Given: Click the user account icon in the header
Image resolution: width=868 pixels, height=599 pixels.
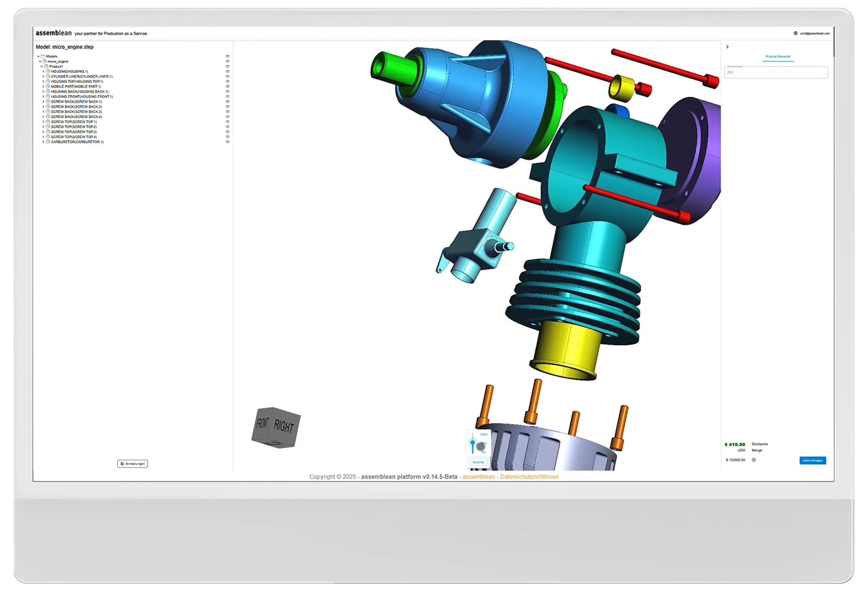Looking at the screenshot, I should pos(795,34).
